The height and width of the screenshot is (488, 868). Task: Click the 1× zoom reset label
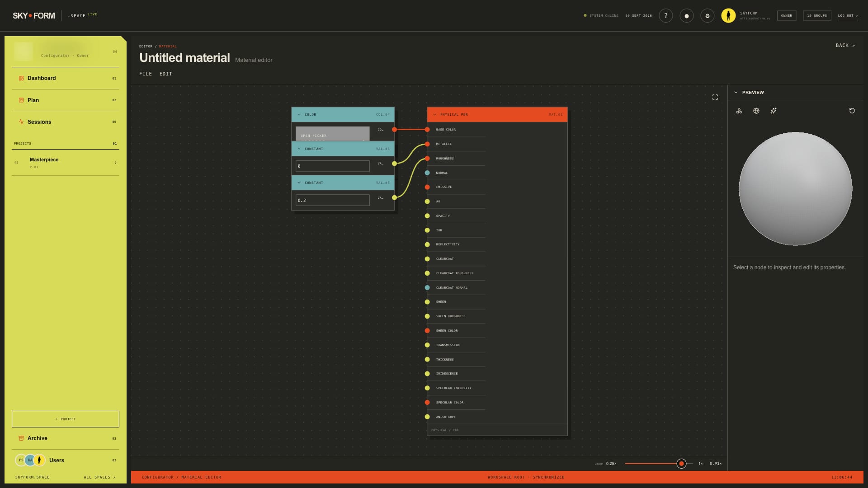[700, 464]
